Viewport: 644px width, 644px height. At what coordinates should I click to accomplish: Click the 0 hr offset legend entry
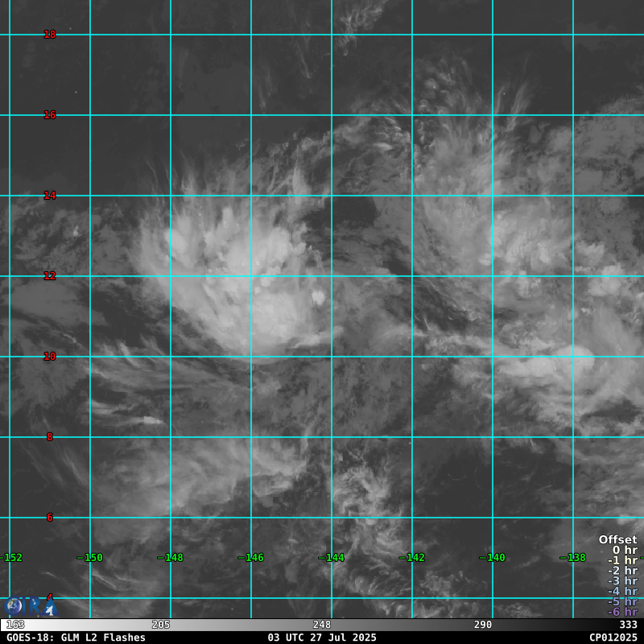pyautogui.click(x=624, y=550)
